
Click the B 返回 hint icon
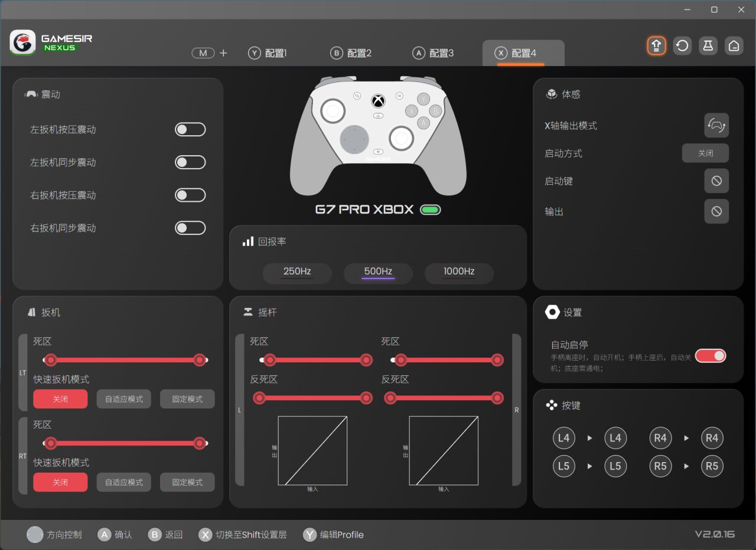tap(155, 535)
